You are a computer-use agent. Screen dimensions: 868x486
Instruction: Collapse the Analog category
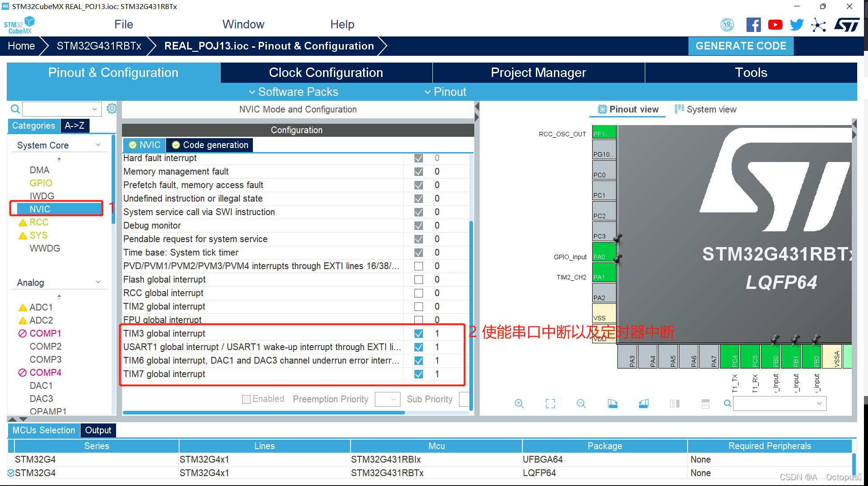point(98,282)
